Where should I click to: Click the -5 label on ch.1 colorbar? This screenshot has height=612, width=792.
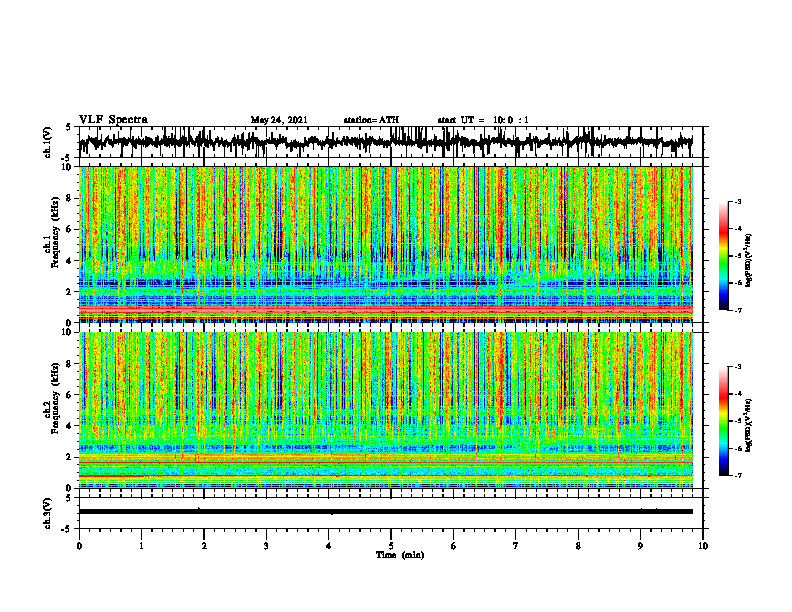pos(738,256)
